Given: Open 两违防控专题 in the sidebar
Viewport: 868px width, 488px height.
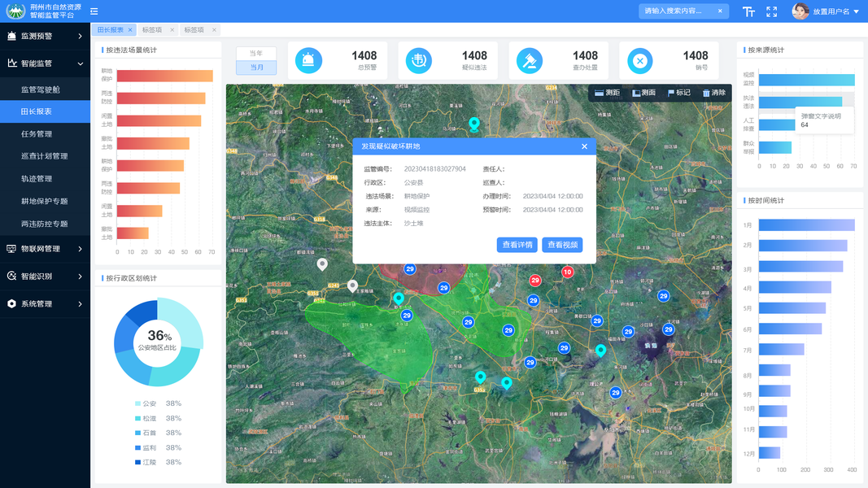Looking at the screenshot, I should point(45,224).
